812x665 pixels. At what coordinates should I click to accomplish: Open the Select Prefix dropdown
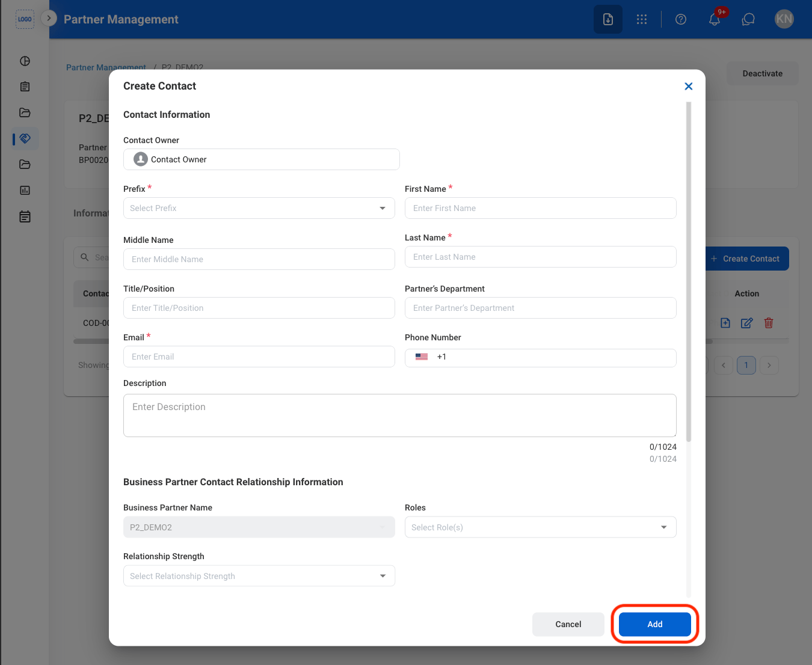click(x=259, y=208)
